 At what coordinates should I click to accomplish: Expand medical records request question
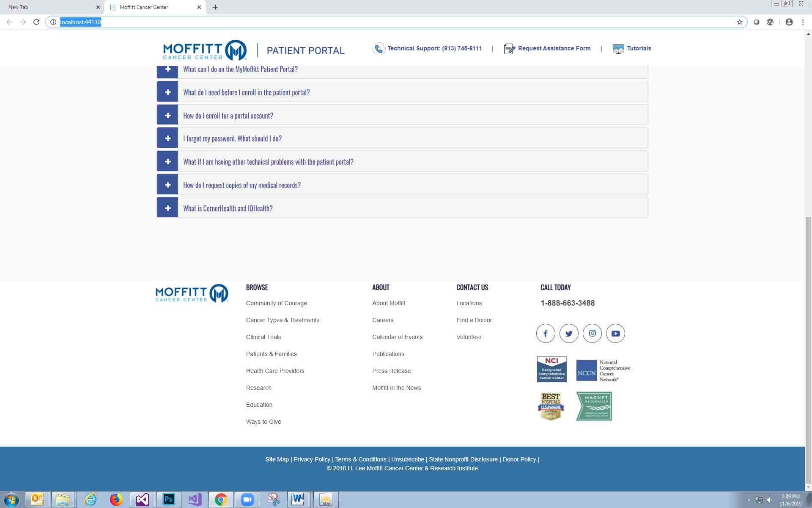pyautogui.click(x=167, y=185)
